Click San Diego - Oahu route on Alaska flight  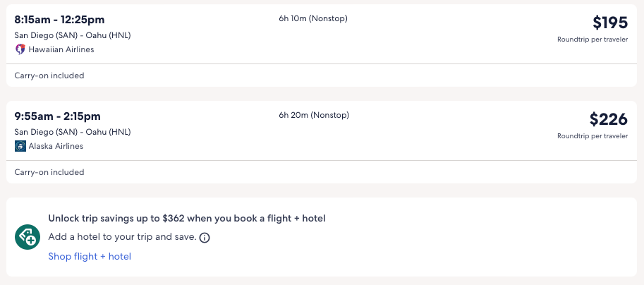tap(73, 132)
